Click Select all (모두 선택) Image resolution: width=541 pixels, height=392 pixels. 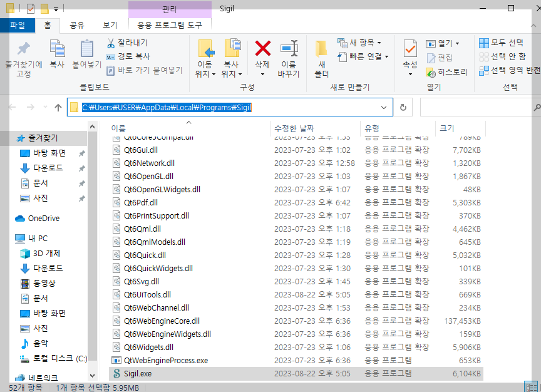pos(502,43)
